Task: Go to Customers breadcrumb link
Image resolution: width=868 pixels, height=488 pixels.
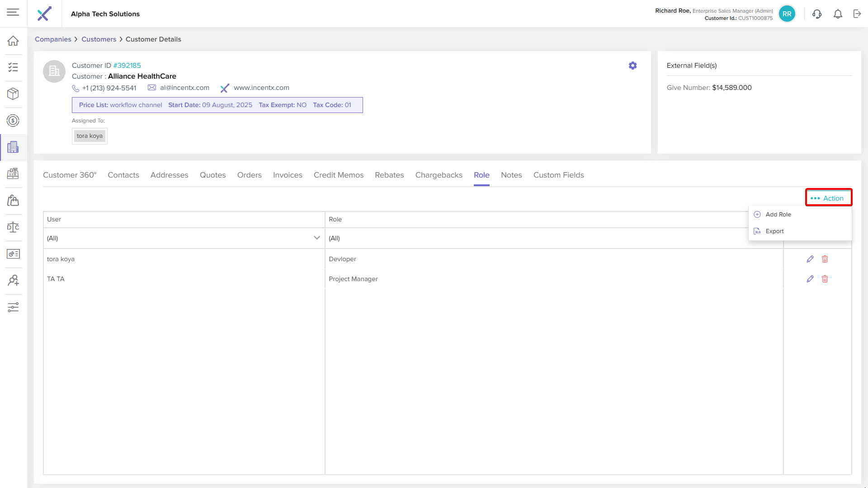Action: 99,39
